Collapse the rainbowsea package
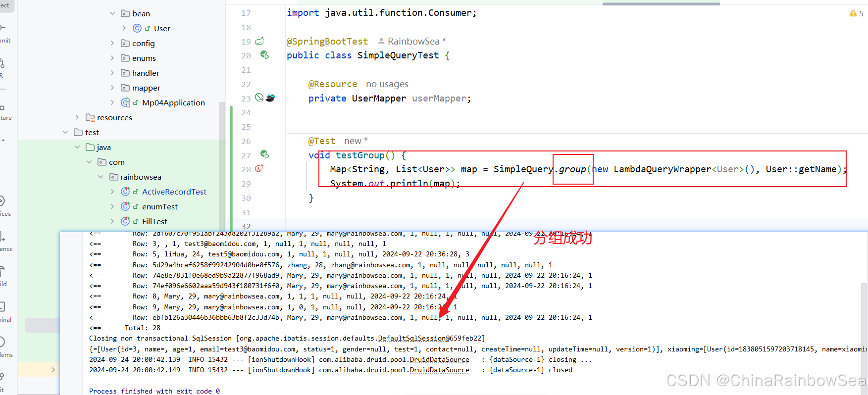 [x=101, y=177]
